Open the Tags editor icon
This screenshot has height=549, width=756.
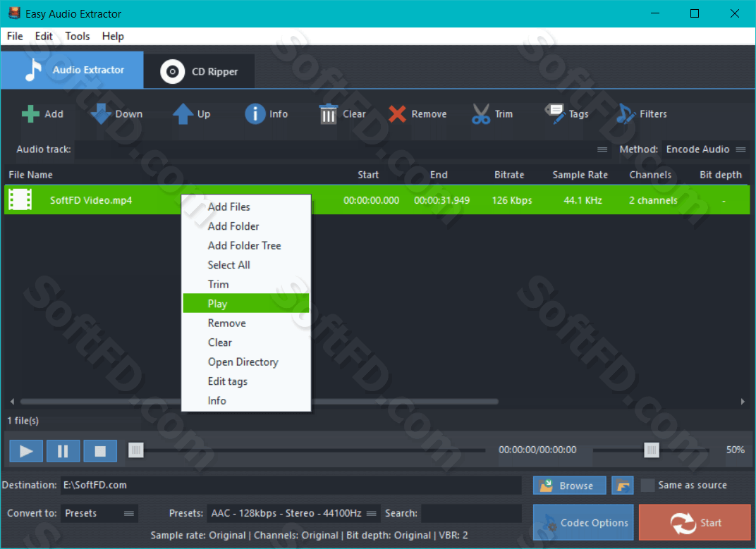[x=555, y=114]
